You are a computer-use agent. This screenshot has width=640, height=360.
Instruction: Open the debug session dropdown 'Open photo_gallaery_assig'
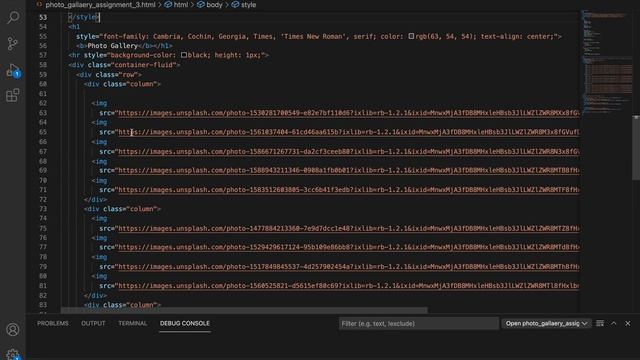coord(547,324)
